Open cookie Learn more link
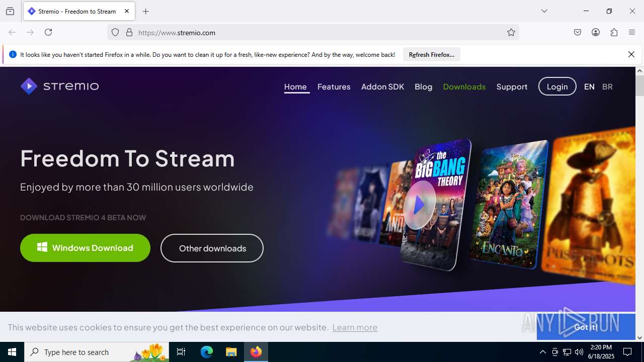644x362 pixels. (x=355, y=327)
